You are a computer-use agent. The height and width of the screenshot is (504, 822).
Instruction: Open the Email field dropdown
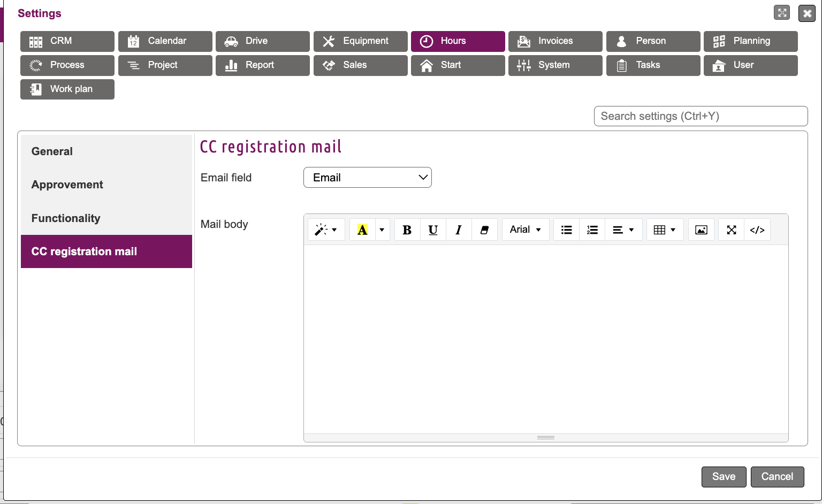pyautogui.click(x=368, y=178)
